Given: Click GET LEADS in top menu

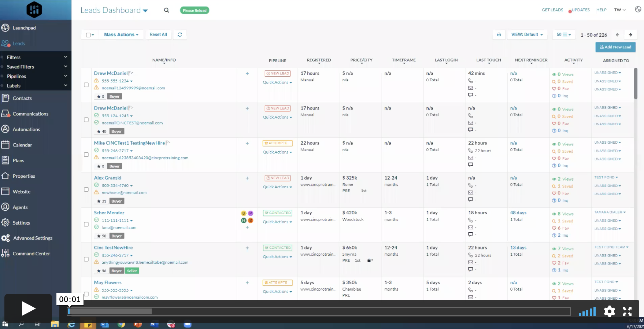Looking at the screenshot, I should pos(552,10).
